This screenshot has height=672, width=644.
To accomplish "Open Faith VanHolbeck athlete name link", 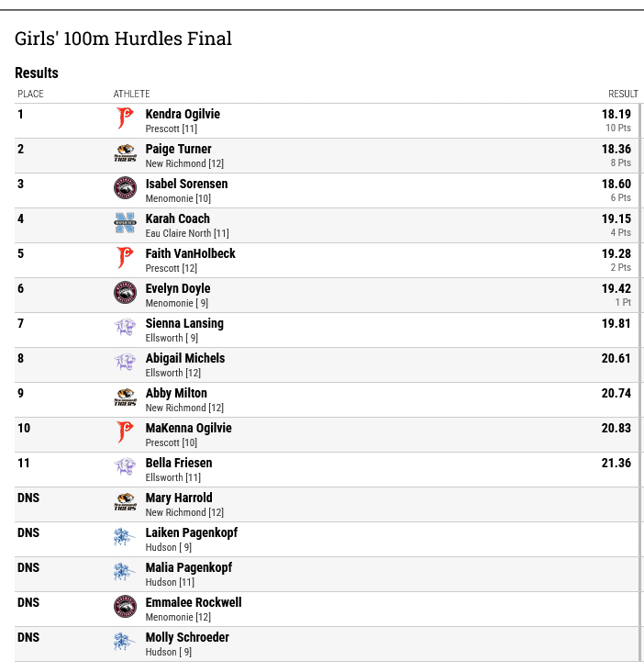I will coord(190,253).
